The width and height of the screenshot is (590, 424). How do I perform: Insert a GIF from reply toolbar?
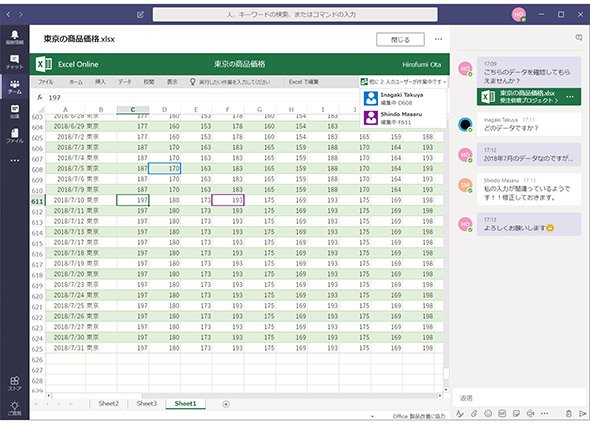(x=502, y=413)
